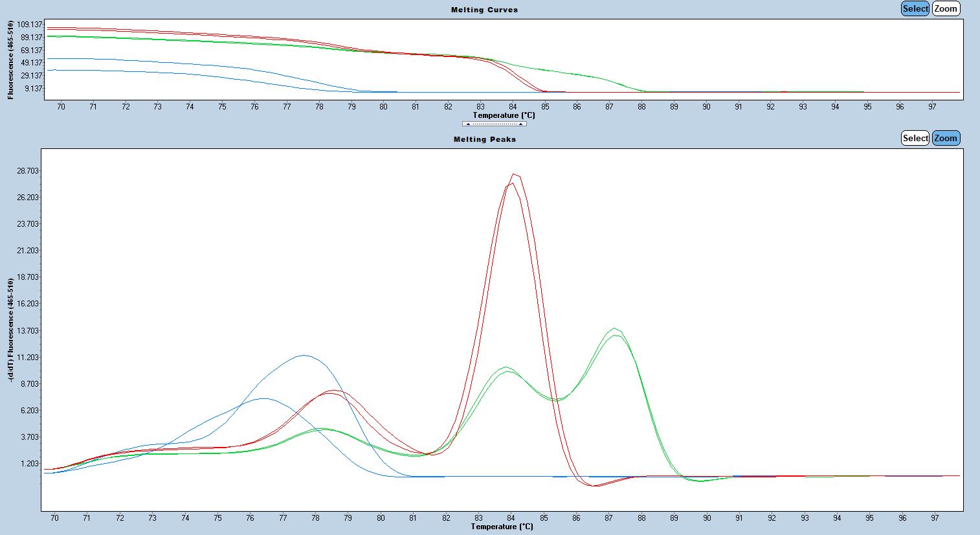Click apex of tallest red peak near 84°C
The image size is (980, 535).
pyautogui.click(x=514, y=174)
